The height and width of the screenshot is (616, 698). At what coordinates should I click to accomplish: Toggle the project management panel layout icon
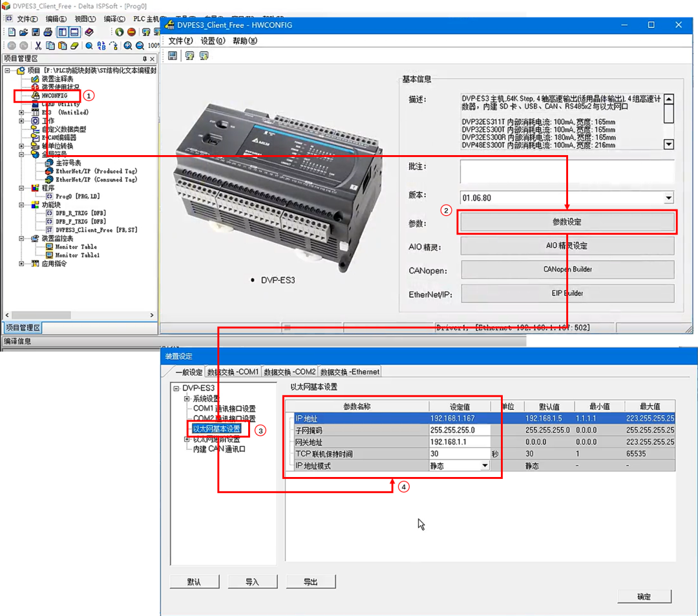point(62,32)
